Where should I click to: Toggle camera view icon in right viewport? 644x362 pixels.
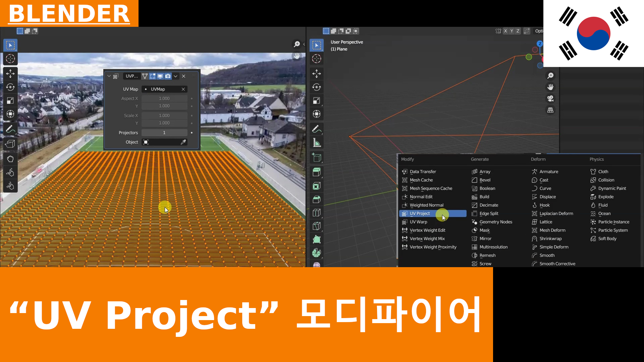click(550, 99)
